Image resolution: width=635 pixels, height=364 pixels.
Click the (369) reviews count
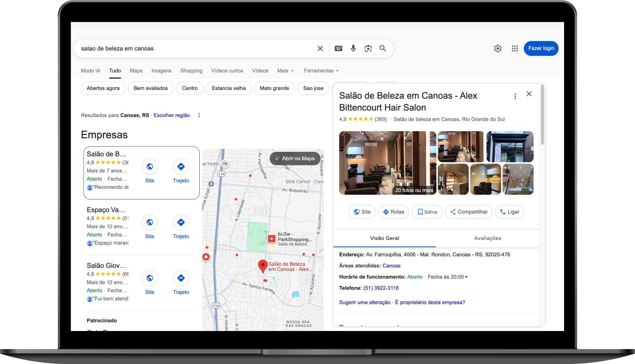point(381,119)
